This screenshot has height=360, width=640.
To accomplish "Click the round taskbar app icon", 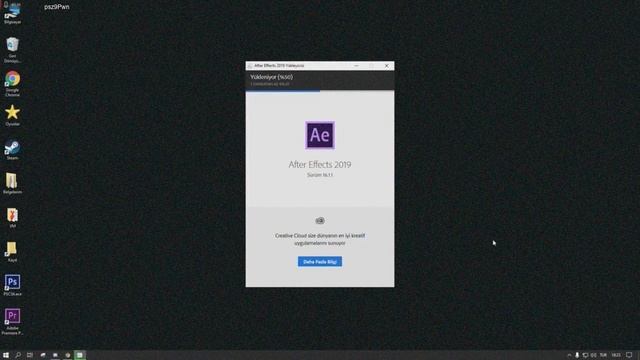I will [68, 355].
